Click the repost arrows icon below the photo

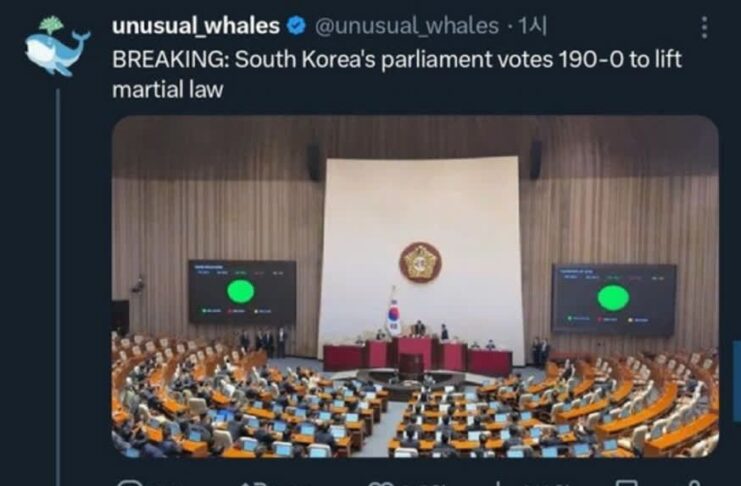[x=254, y=483]
